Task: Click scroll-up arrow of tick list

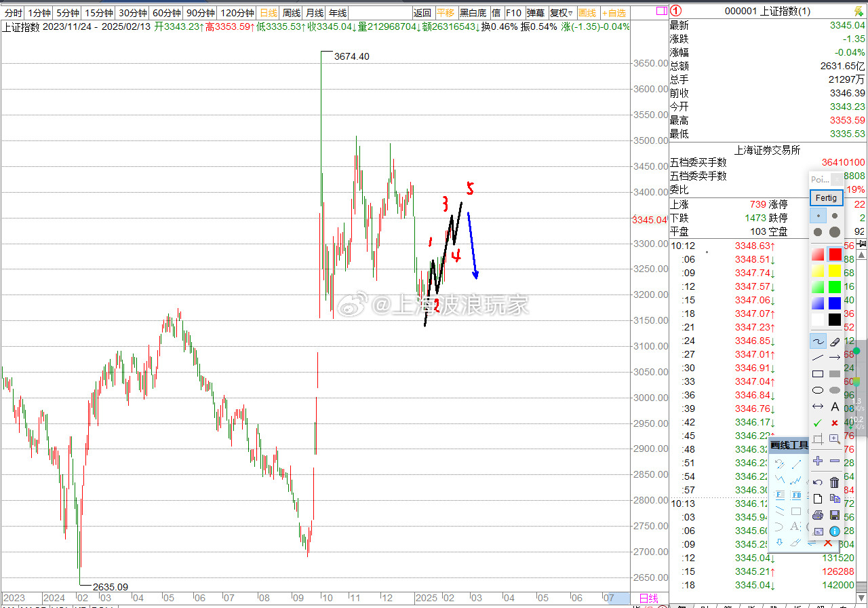Action: (x=863, y=254)
